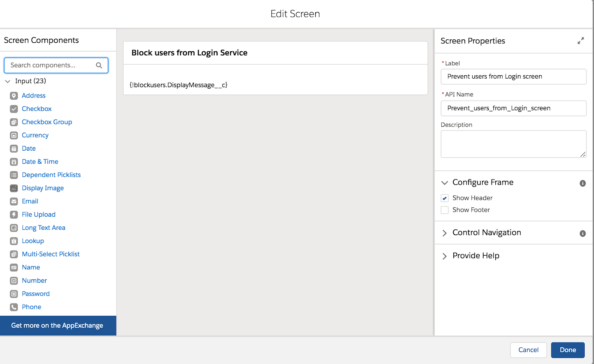Viewport: 594px width, 364px height.
Task: Select the blockusers.DisplayMessage__c display text
Action: [x=178, y=85]
